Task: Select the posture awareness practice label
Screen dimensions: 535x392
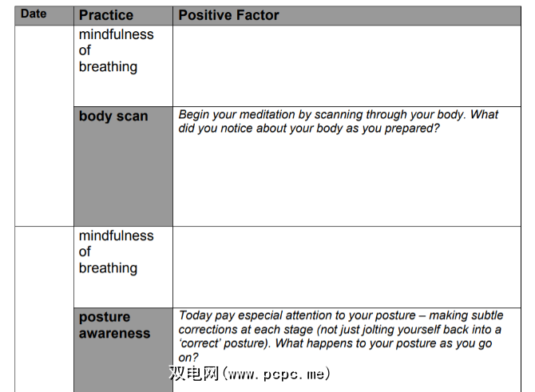Action: [x=114, y=325]
